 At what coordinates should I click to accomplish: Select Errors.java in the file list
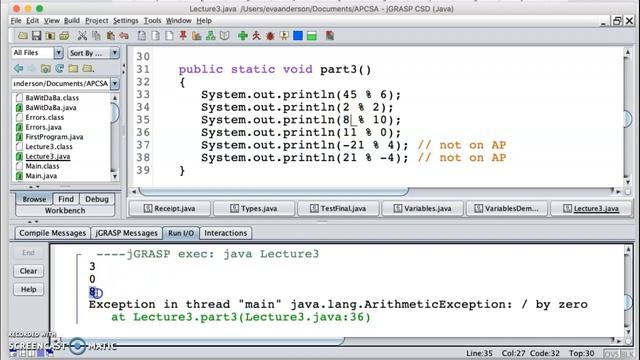pos(43,127)
